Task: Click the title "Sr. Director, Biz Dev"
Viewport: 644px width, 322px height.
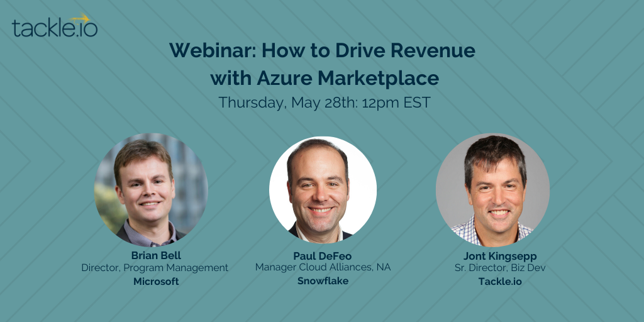Action: [500, 268]
